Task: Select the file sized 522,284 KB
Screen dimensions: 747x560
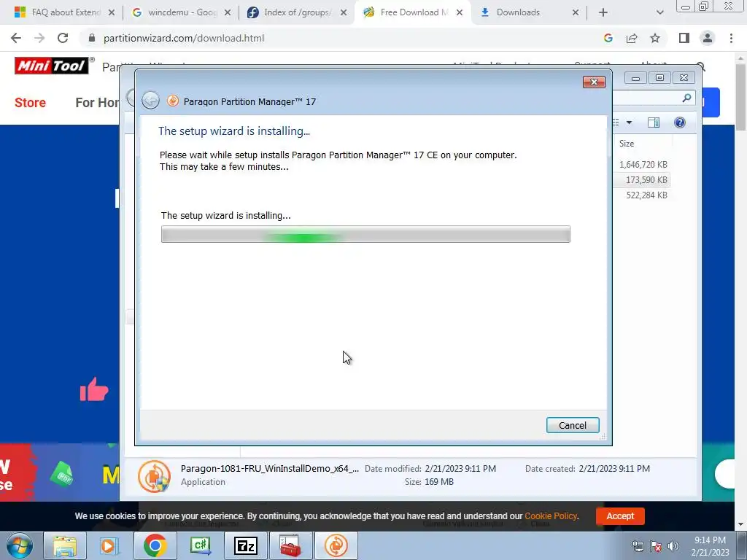Action: point(646,195)
